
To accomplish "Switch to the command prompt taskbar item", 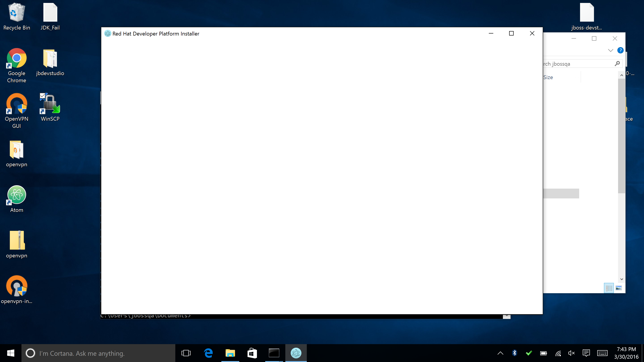I will click(274, 353).
